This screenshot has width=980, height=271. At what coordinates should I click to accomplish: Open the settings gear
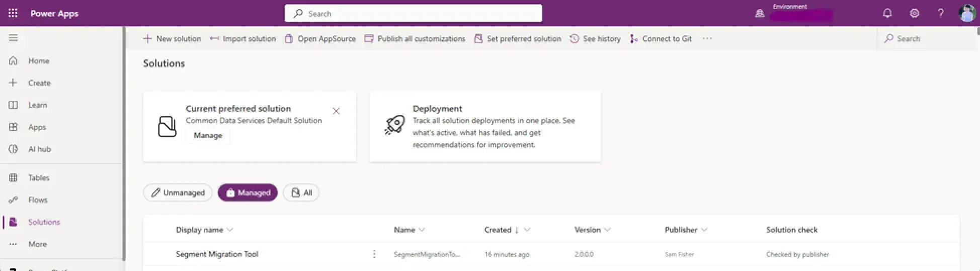914,14
